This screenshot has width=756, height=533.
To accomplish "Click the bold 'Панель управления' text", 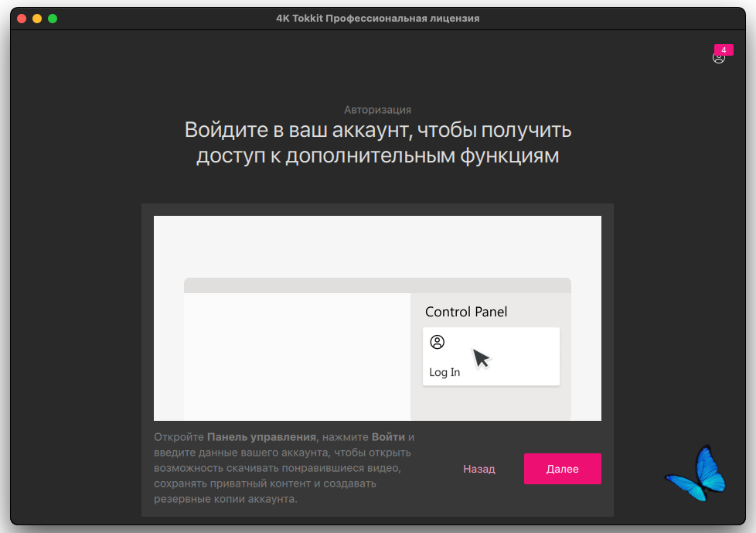I will coord(261,437).
